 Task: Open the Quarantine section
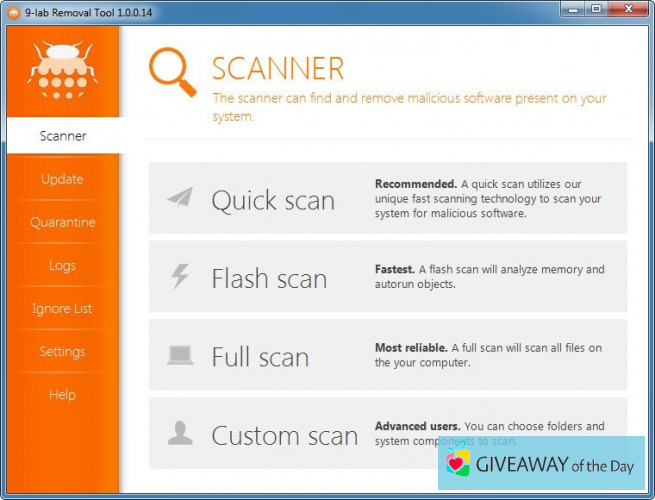[62, 222]
